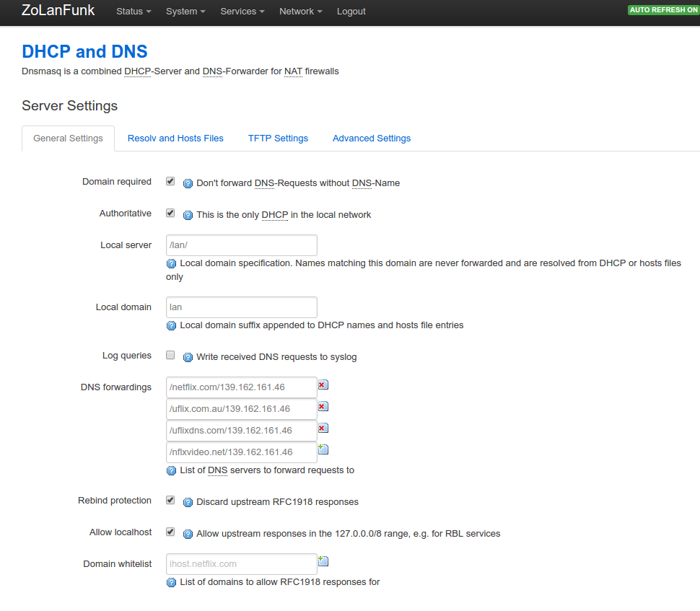Open the Status dropdown menu
700x611 pixels.
click(x=134, y=12)
